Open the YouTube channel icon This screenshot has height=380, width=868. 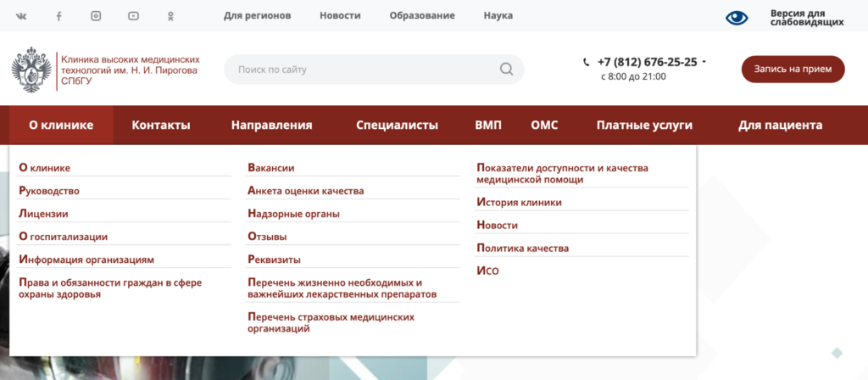pos(133,16)
